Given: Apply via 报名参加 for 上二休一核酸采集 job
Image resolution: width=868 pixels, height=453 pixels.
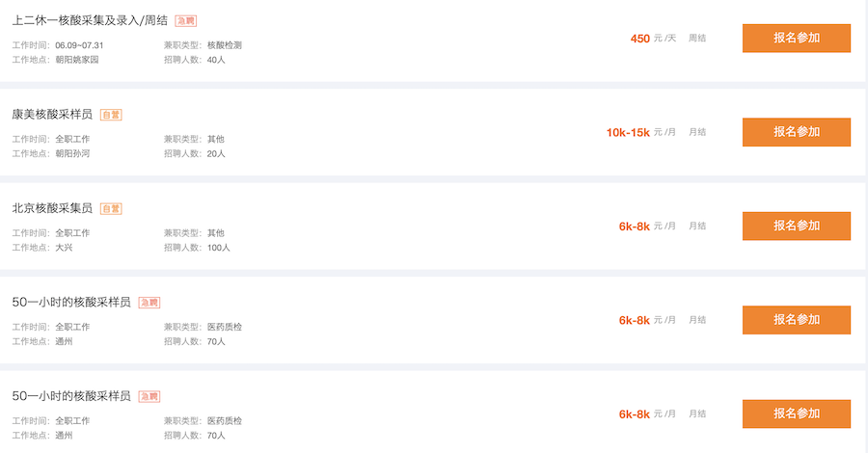Looking at the screenshot, I should (796, 39).
